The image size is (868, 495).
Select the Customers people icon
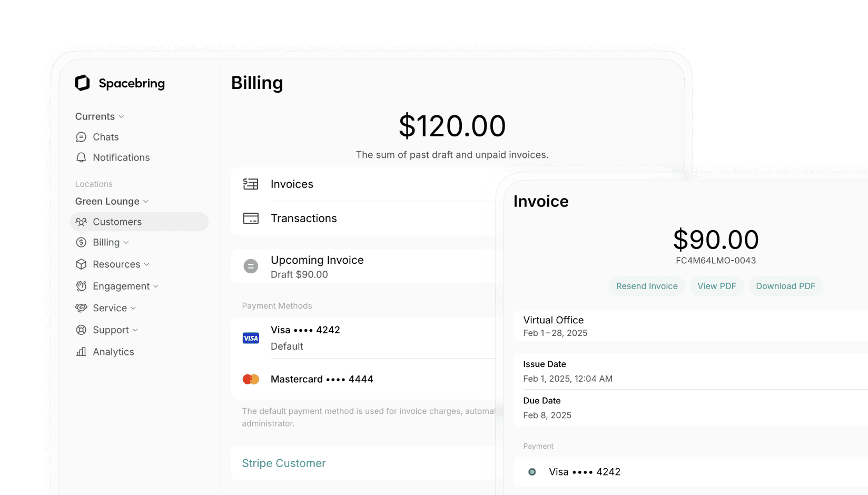[82, 222]
